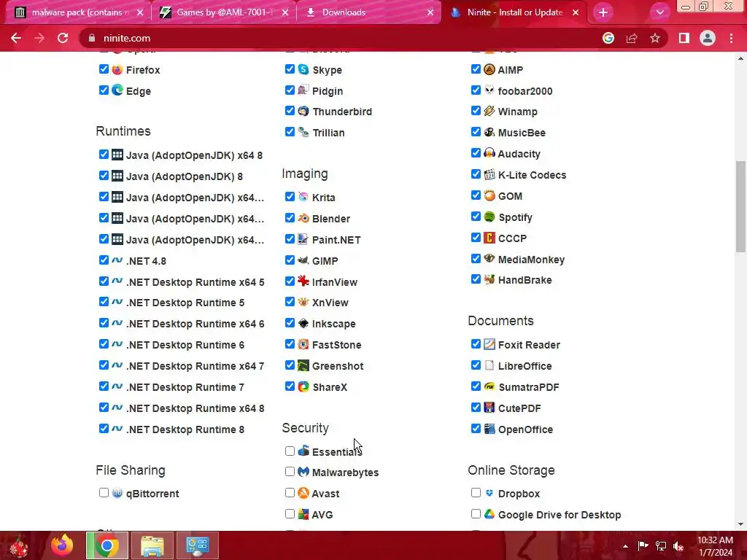Bookmark this page with star icon
Viewport: 747px width, 560px height.
click(655, 38)
